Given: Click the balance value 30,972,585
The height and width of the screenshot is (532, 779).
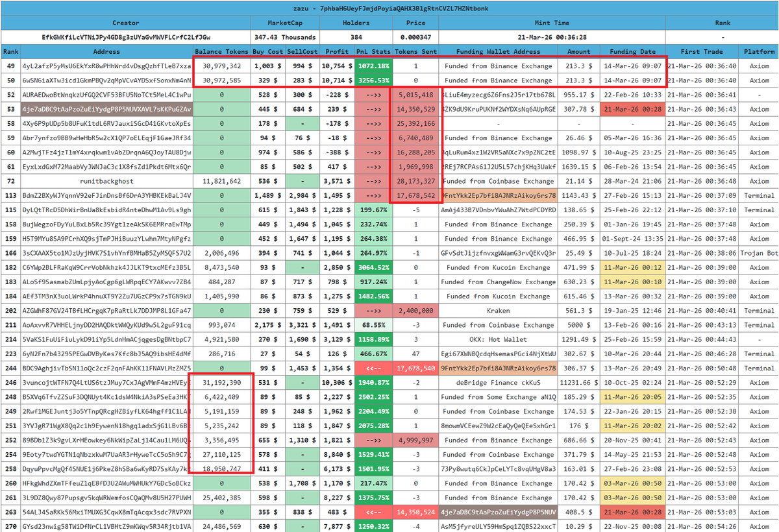Looking at the screenshot, I should pos(221,80).
